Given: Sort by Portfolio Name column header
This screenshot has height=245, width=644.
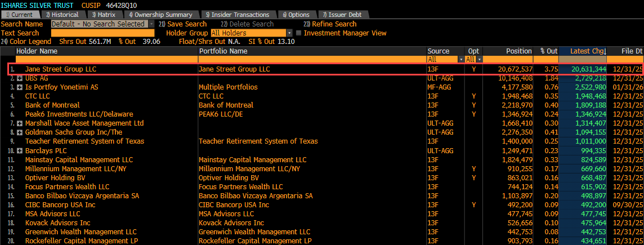Looking at the screenshot, I should [x=223, y=51].
